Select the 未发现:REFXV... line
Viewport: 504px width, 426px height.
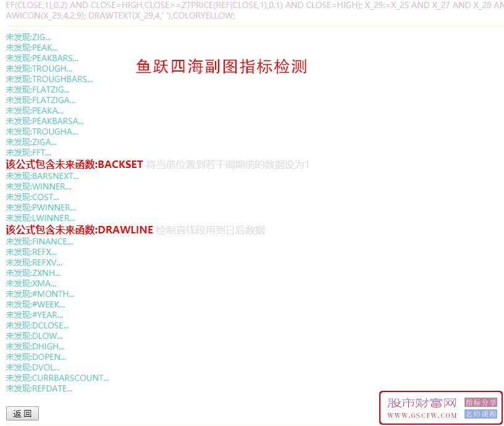34,263
